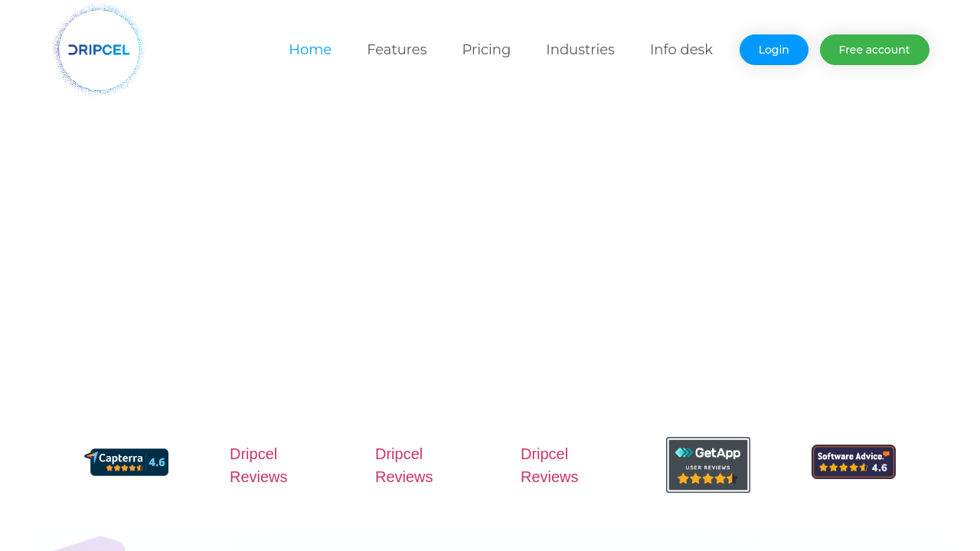The height and width of the screenshot is (551, 980).
Task: Open the Capterra rating badge
Action: click(x=126, y=462)
